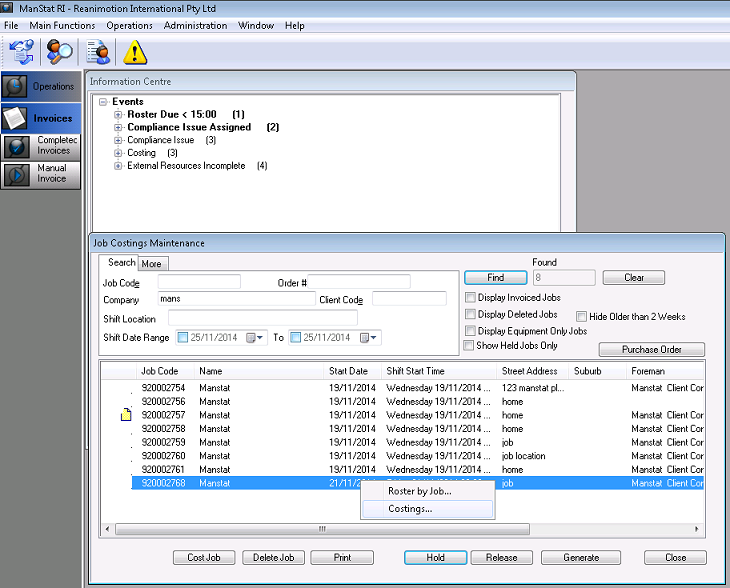Enable Show Held Jobs Only checkbox
The height and width of the screenshot is (588, 730).
coord(469,345)
